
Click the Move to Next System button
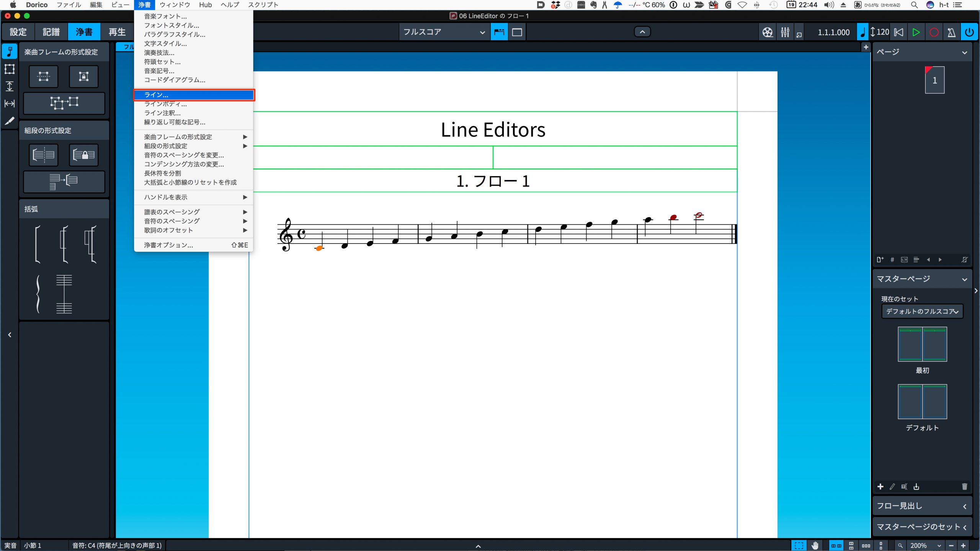pyautogui.click(x=64, y=181)
